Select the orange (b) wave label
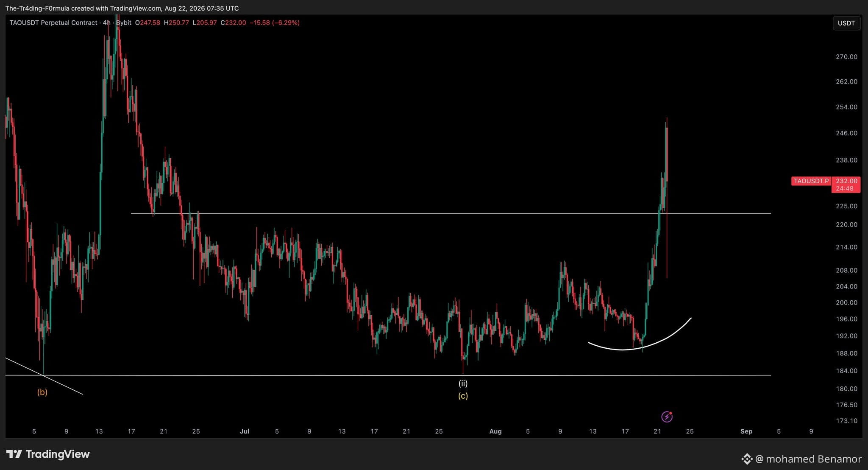Screen dimensions: 868x470 coord(42,392)
